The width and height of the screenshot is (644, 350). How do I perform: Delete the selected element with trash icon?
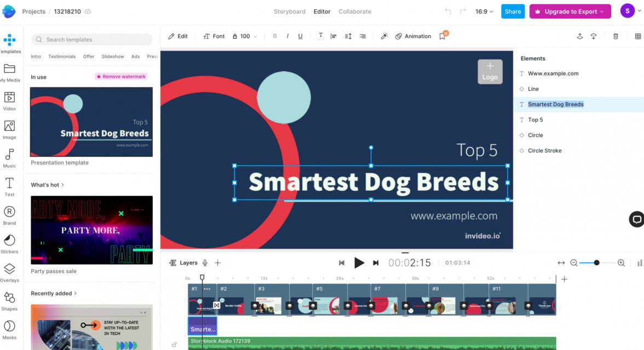coord(616,36)
